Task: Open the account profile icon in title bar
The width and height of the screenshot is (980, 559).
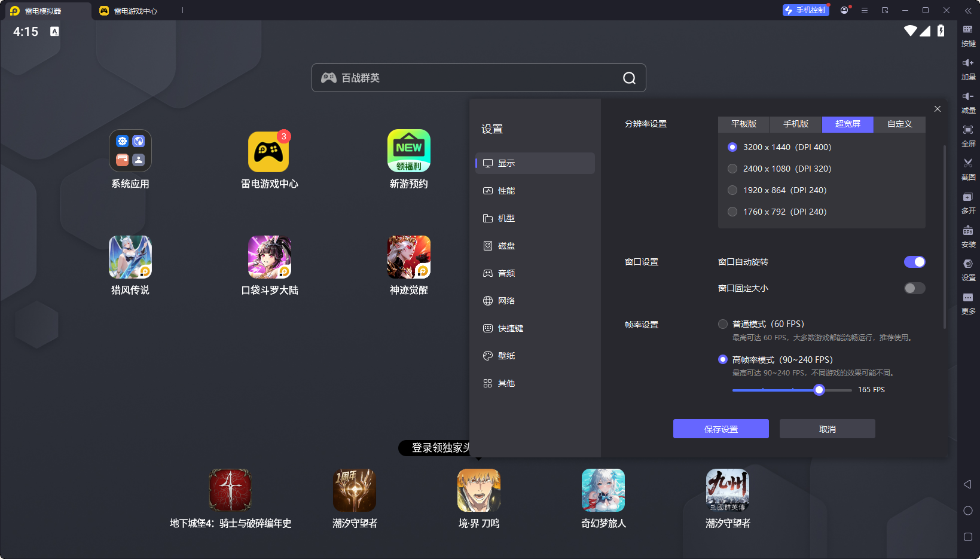Action: [844, 10]
